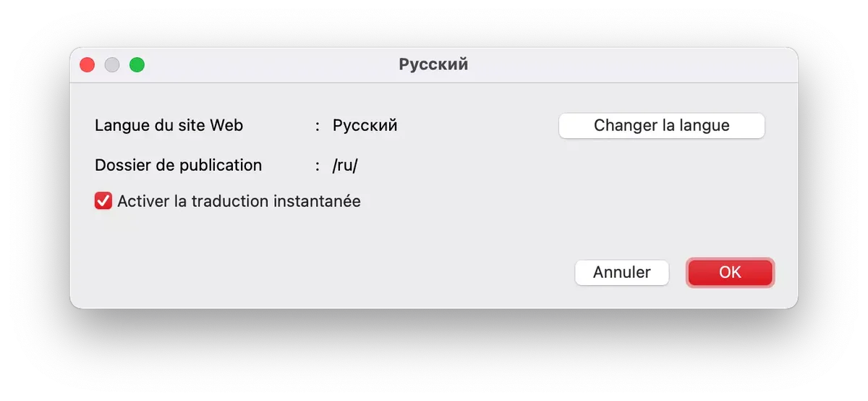868x401 pixels.
Task: Uncheck the Activer la traduction instantanée checkbox
Action: (103, 201)
